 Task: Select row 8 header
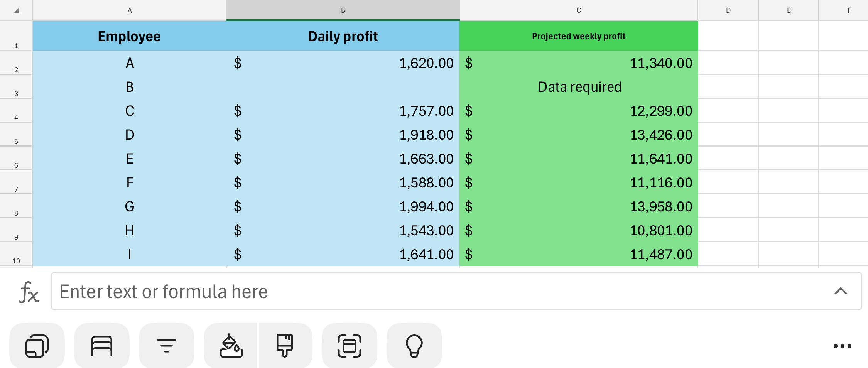pyautogui.click(x=16, y=206)
